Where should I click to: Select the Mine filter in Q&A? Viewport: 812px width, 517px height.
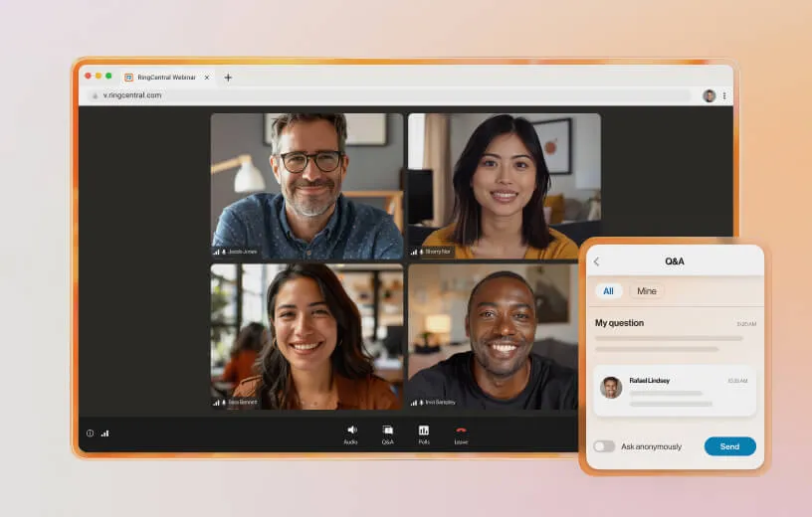click(646, 291)
